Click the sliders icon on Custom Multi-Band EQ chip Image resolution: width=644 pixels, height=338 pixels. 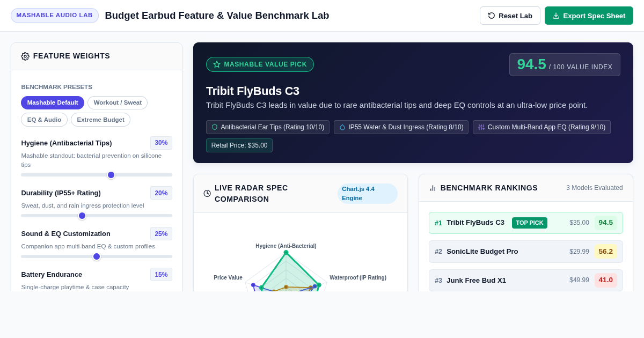[481, 127]
